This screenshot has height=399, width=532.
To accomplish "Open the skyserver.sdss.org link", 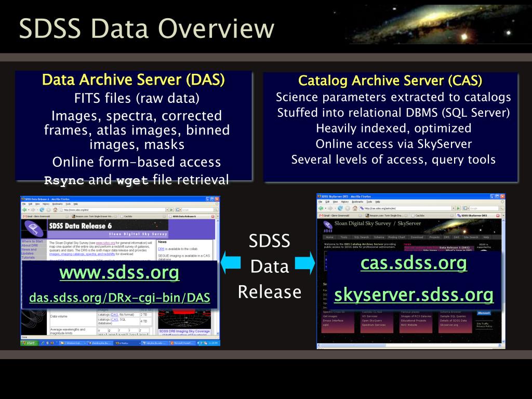I will [x=414, y=295].
